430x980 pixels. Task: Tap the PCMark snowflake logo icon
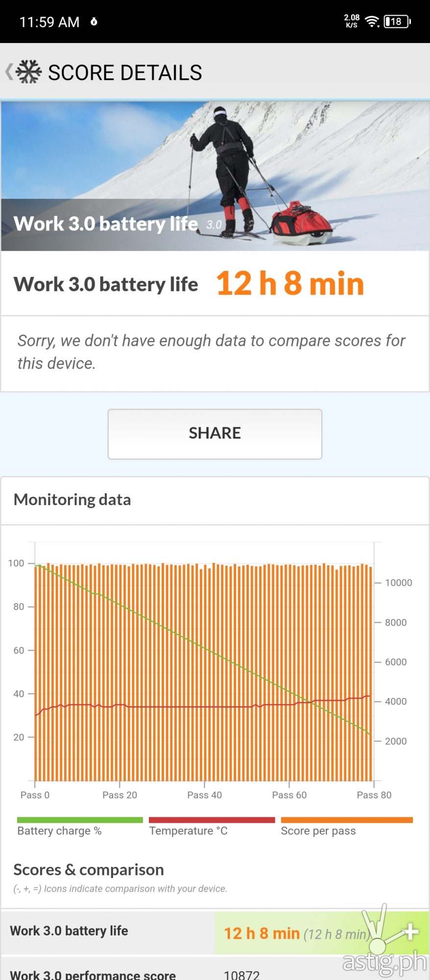[28, 72]
